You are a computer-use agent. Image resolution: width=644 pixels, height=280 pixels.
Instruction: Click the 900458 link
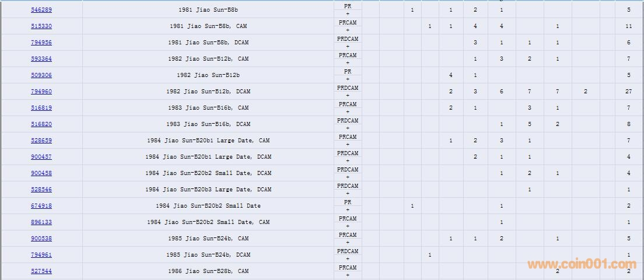click(x=41, y=173)
